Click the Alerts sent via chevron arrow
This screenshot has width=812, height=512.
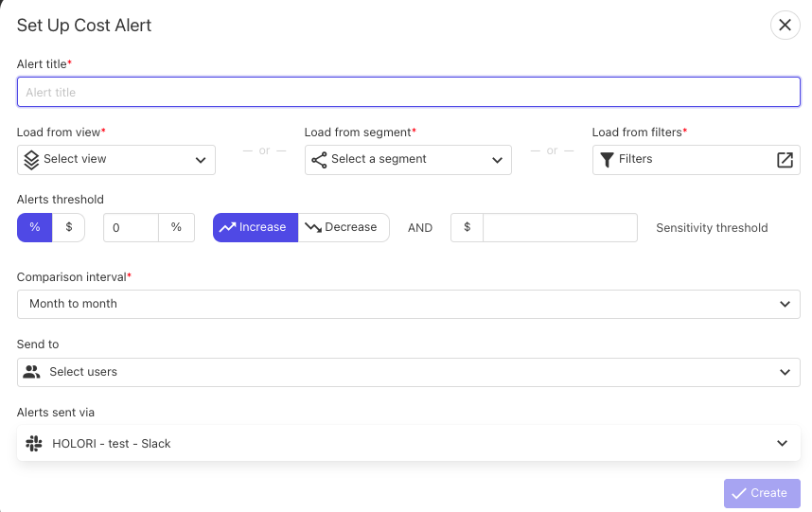[782, 443]
